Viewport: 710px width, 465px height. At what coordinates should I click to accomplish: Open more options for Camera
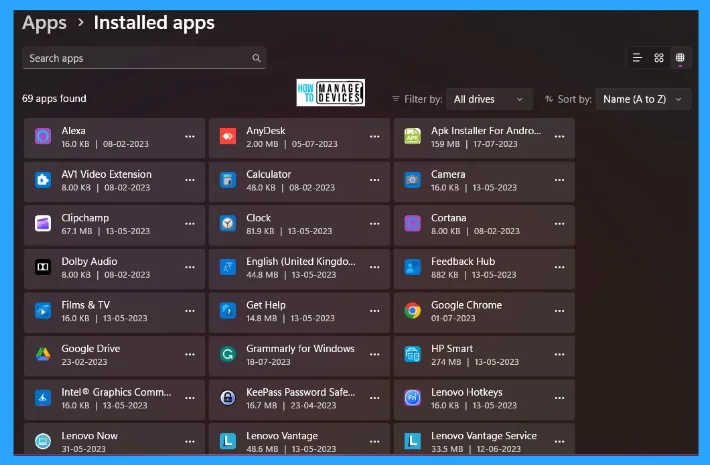pyautogui.click(x=559, y=180)
